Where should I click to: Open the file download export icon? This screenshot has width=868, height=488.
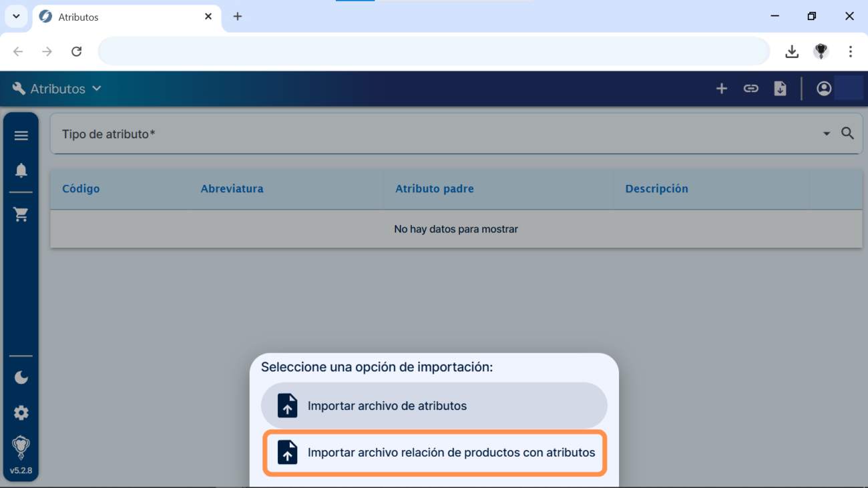coord(780,88)
